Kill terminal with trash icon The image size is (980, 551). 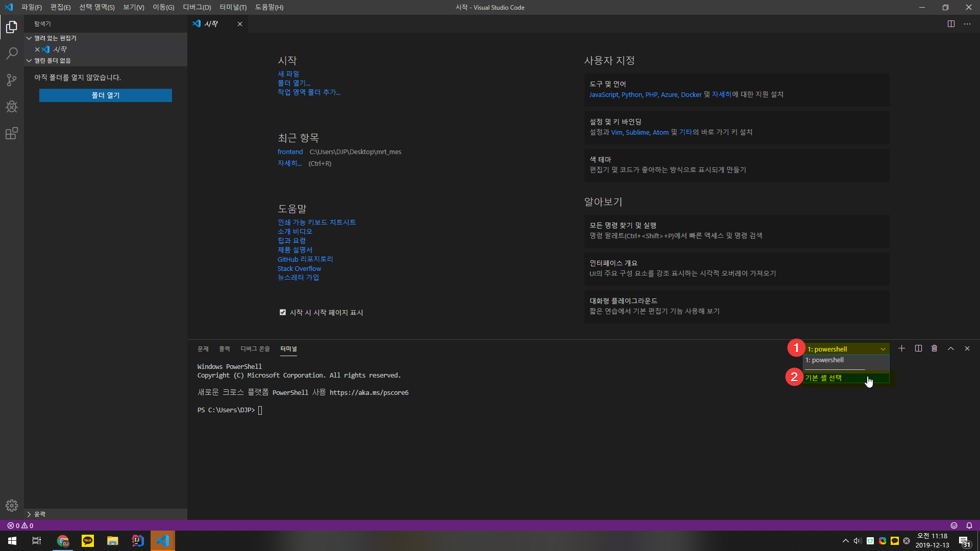pos(934,348)
